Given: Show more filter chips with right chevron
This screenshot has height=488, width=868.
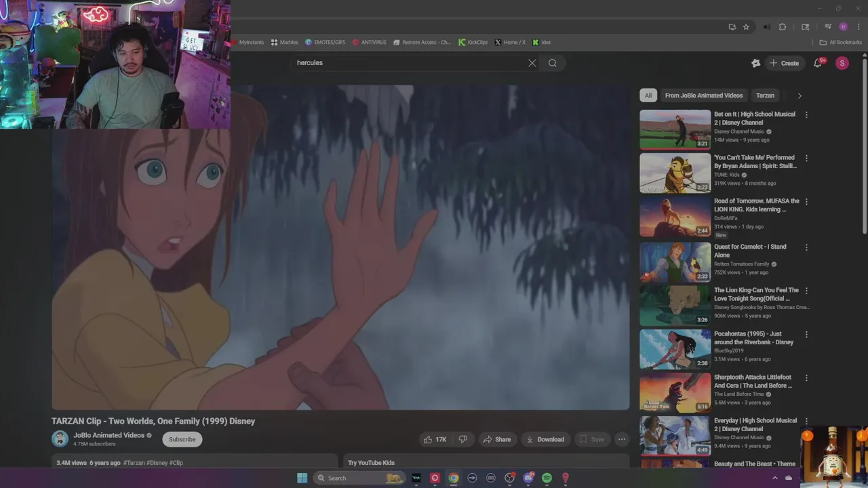Looking at the screenshot, I should [800, 96].
